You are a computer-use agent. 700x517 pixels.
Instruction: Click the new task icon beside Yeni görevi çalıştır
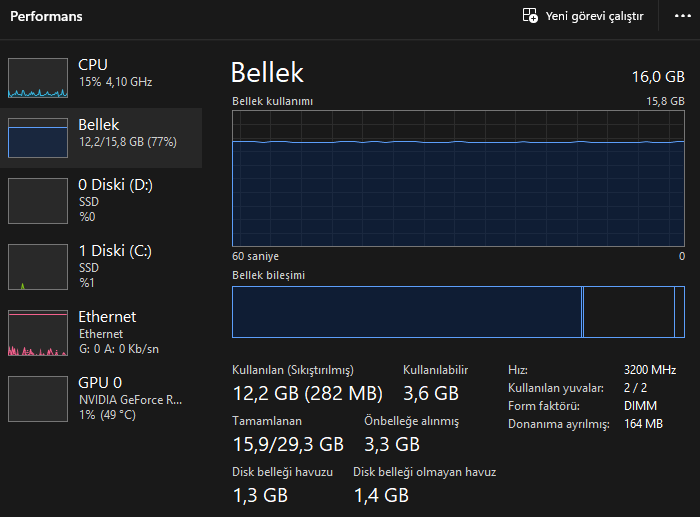click(530, 16)
